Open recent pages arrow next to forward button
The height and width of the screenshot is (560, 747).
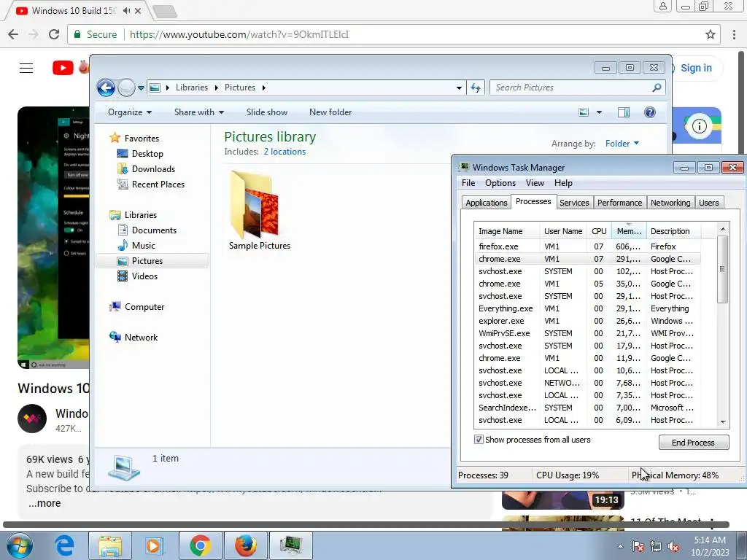click(x=141, y=87)
